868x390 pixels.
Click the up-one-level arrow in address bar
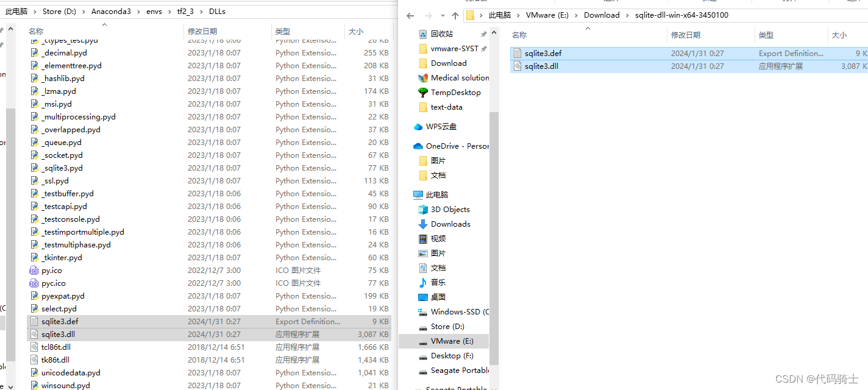456,15
